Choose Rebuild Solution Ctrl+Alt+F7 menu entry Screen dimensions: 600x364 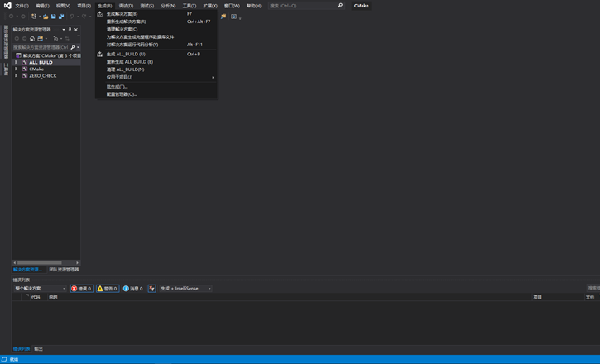[x=156, y=22]
